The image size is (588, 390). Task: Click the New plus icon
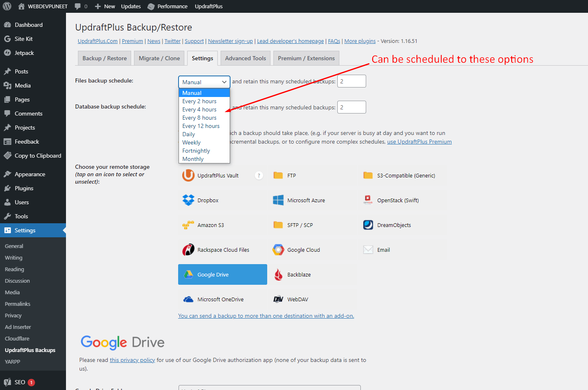point(98,6)
